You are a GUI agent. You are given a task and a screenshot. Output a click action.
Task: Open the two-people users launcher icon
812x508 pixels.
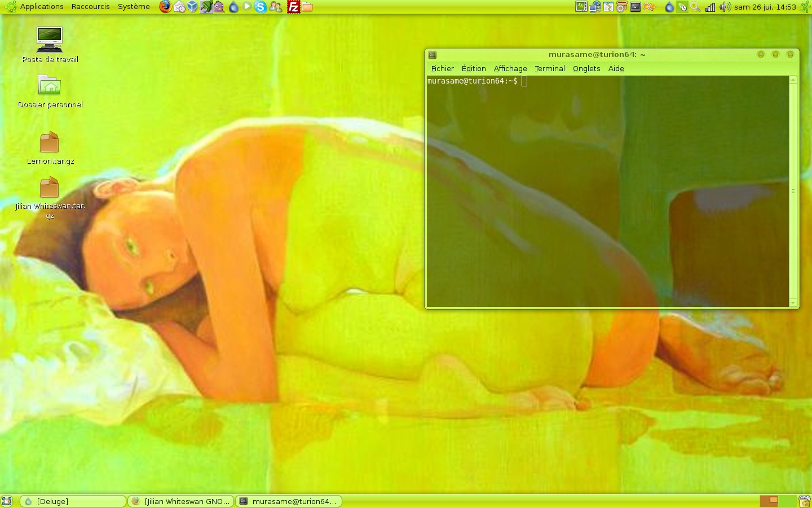pos(276,7)
